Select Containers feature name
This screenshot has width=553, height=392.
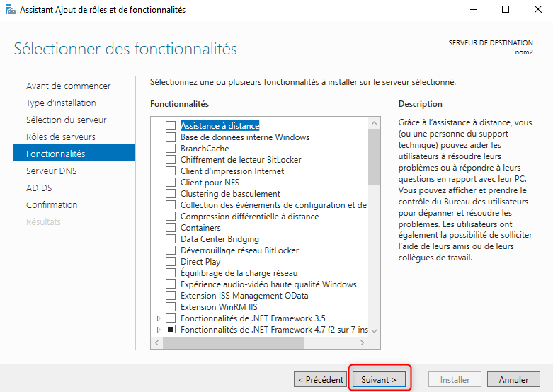200,228
